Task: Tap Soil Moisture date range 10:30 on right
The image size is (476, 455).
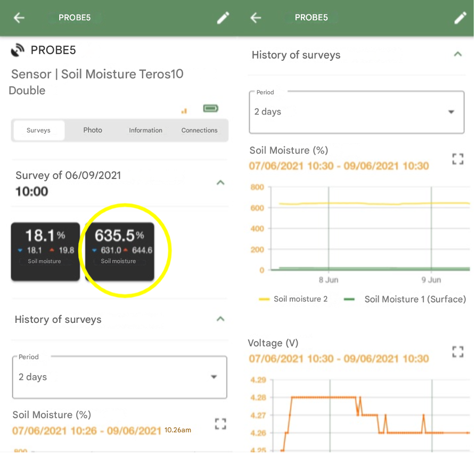Action: click(339, 166)
